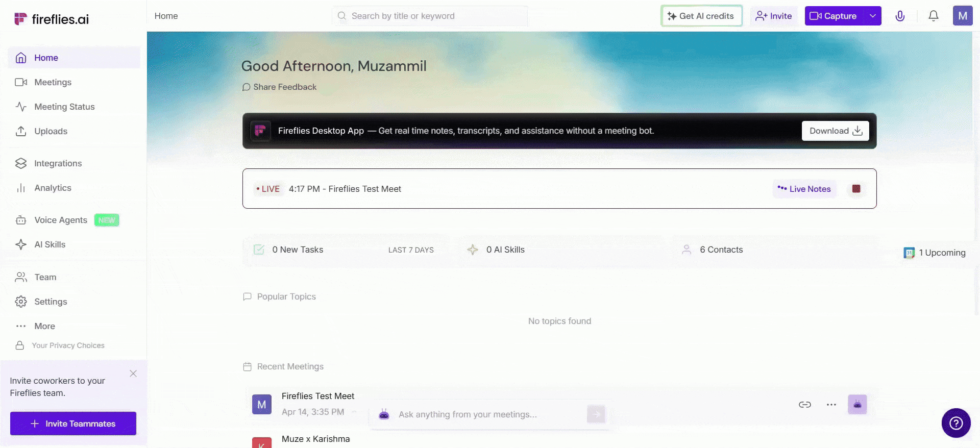Dismiss the invite coworkers panel
980x448 pixels.
133,374
